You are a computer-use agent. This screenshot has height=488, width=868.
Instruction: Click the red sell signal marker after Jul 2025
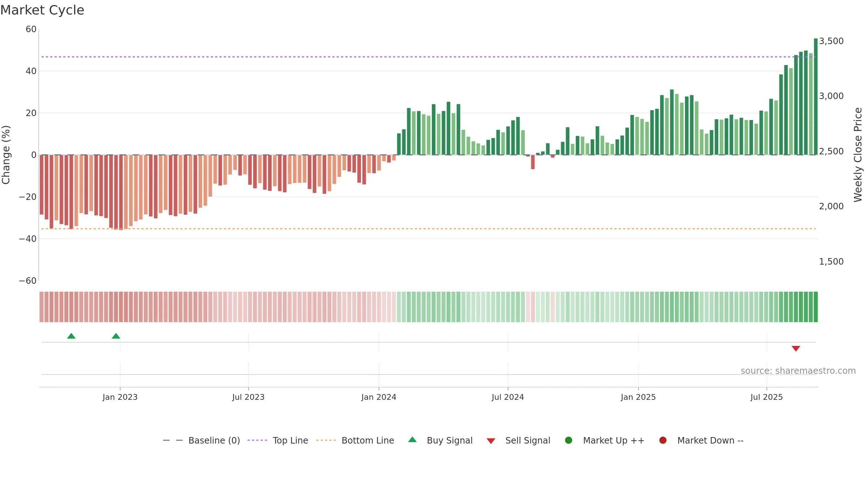click(x=796, y=348)
